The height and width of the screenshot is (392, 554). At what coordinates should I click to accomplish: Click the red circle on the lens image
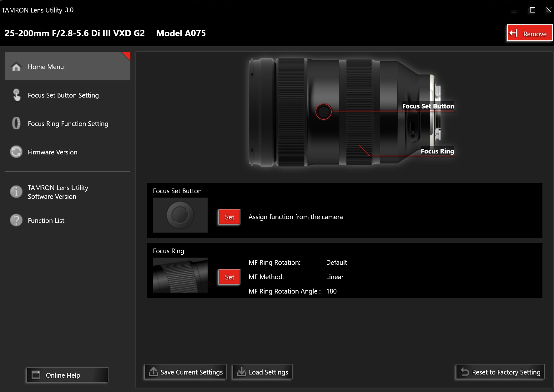coord(323,111)
